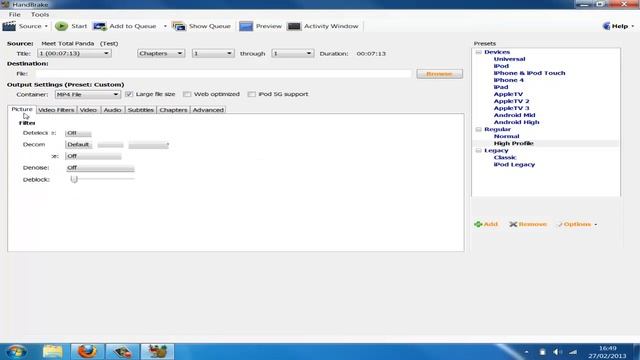
Task: Open the end chapter dropdown after 'through'
Action: tap(293, 53)
